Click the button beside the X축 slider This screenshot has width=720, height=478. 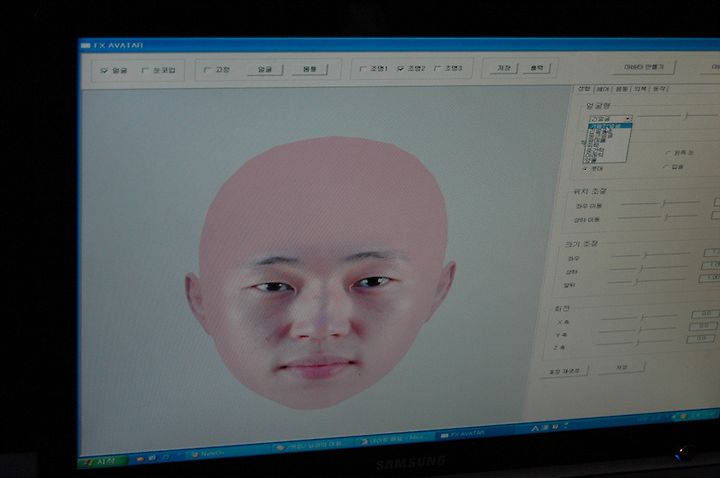(705, 314)
